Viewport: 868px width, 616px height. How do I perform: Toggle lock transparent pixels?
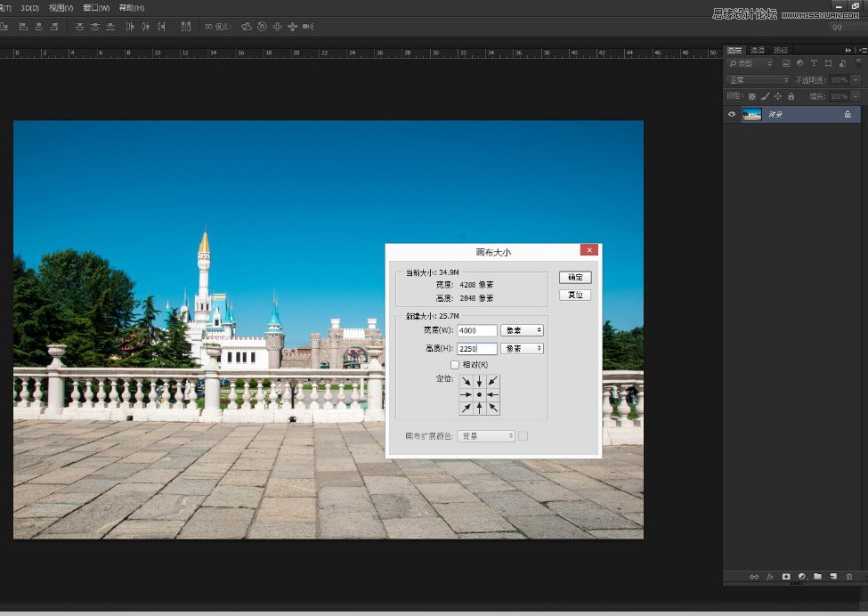tap(751, 96)
